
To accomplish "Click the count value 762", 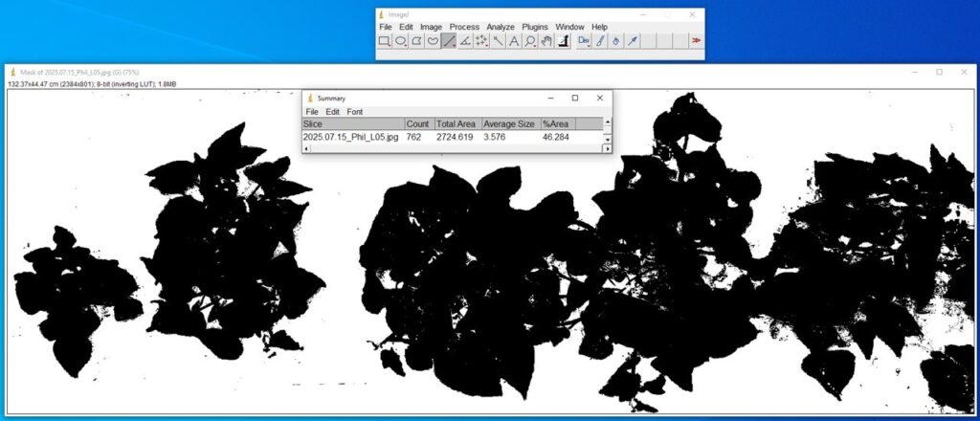I will tap(413, 137).
